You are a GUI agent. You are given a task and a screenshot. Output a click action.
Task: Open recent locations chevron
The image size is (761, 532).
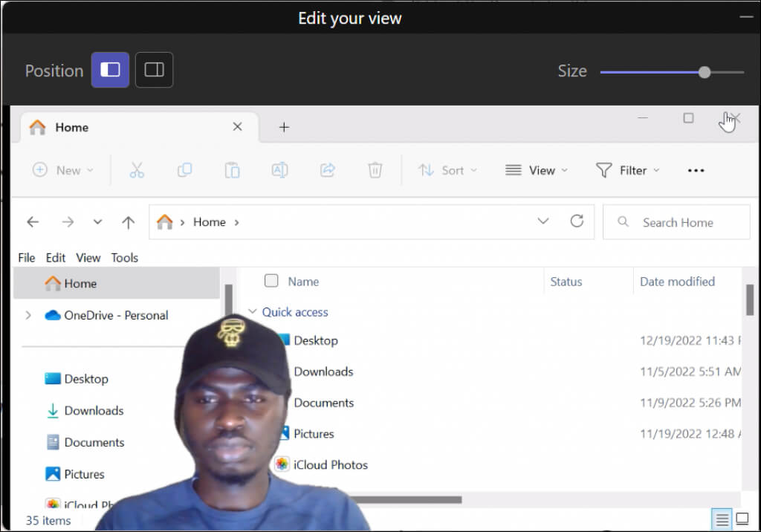(x=97, y=222)
